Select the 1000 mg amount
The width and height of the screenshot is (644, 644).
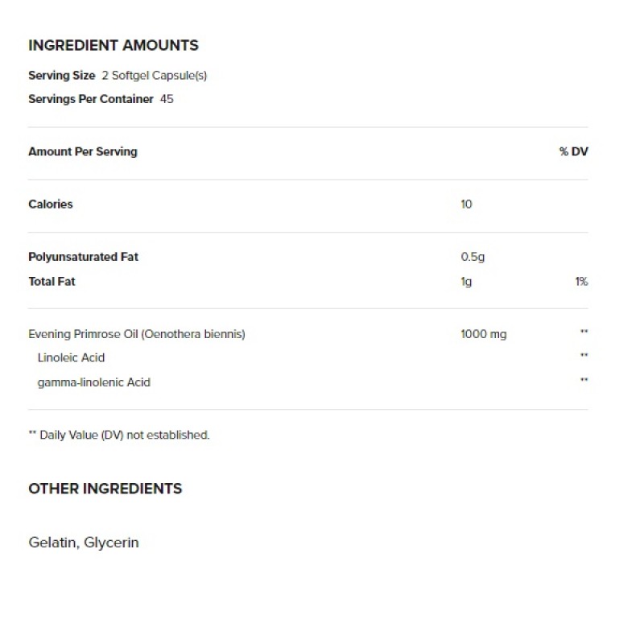coord(484,334)
